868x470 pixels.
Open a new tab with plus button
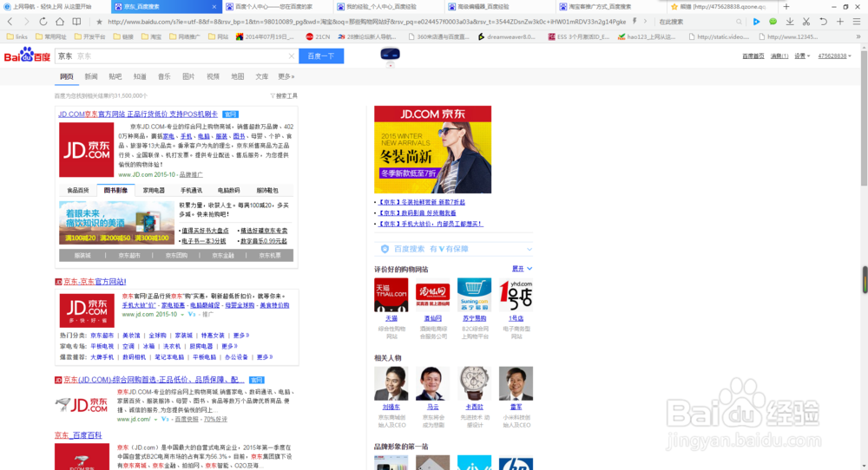click(786, 7)
